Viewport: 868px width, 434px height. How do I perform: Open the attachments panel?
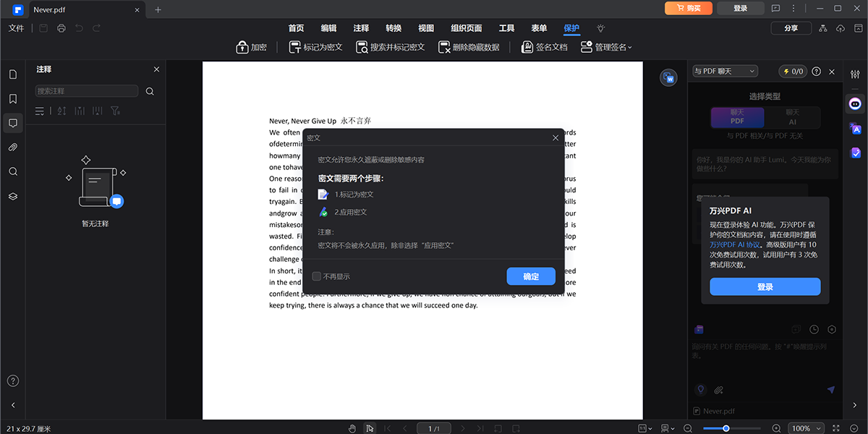tap(12, 147)
